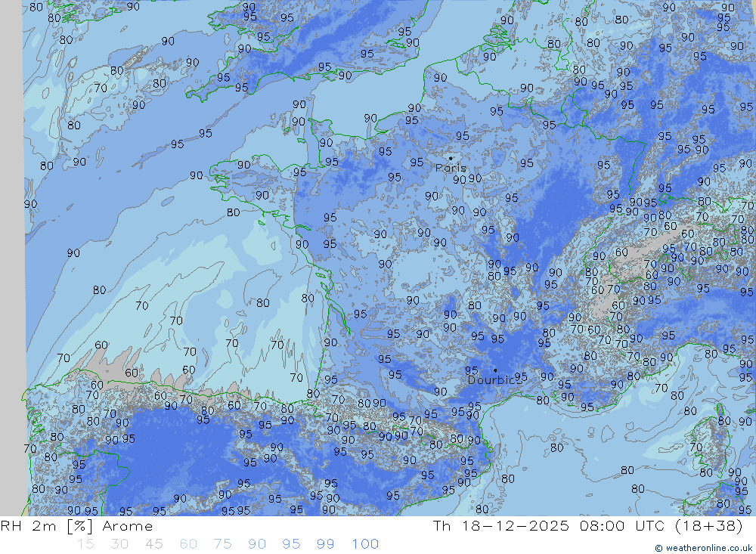Click the legend value 60
Screen dimensions: 756x554
(188, 544)
